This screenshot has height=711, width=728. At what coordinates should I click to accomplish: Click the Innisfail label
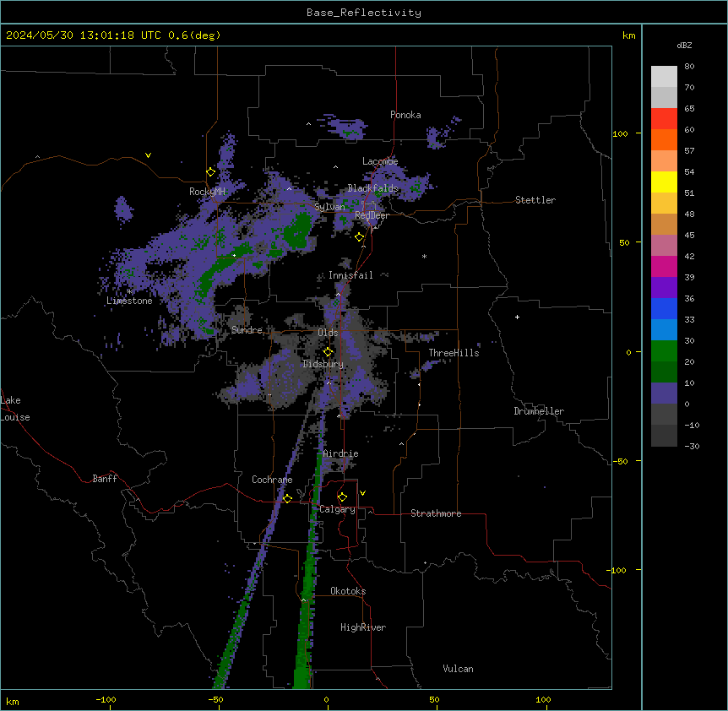point(350,275)
